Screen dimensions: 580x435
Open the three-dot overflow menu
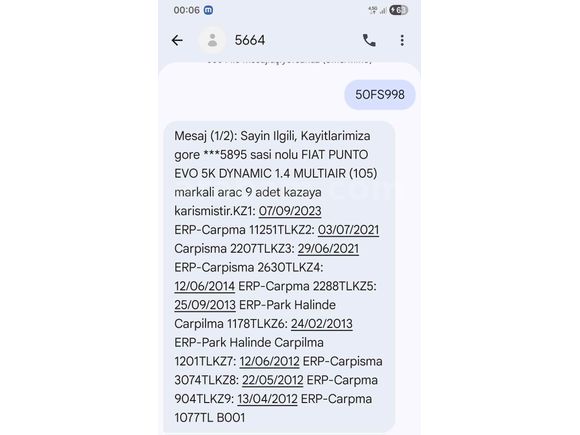[x=402, y=40]
